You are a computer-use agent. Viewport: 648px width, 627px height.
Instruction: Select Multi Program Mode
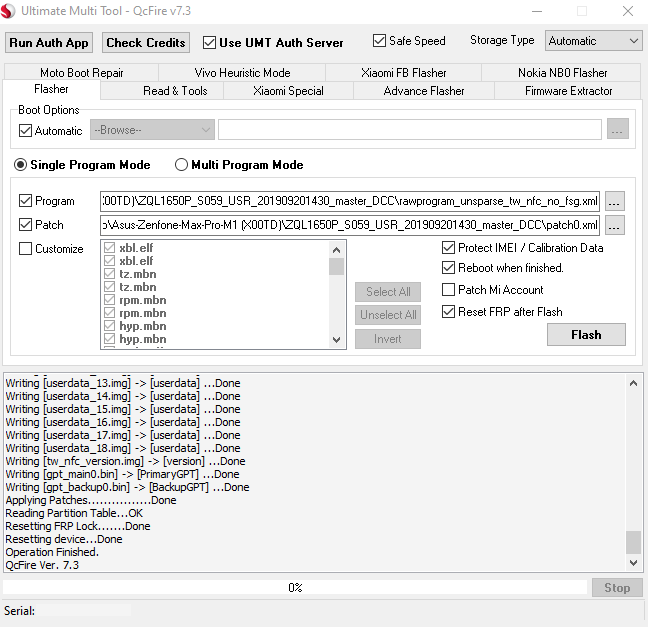tap(182, 165)
